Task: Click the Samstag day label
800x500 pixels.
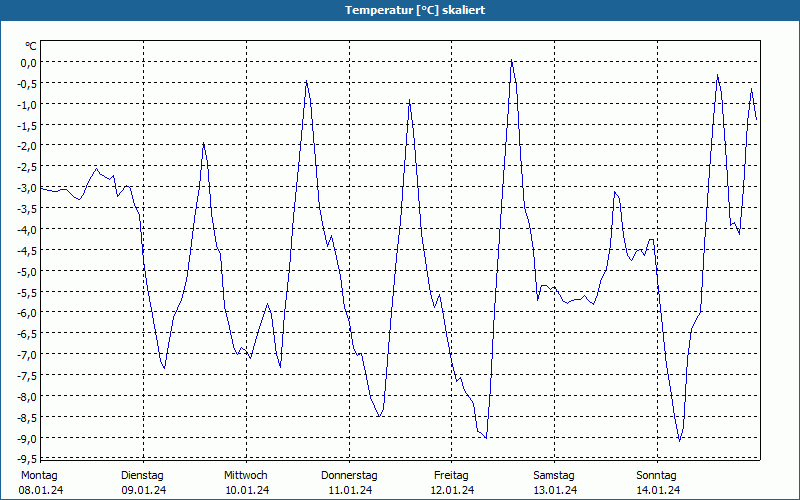Action: [x=554, y=476]
